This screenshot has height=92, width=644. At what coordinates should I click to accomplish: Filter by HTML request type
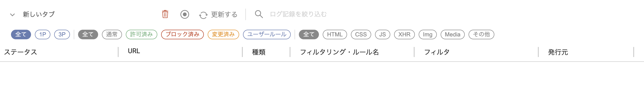[335, 34]
